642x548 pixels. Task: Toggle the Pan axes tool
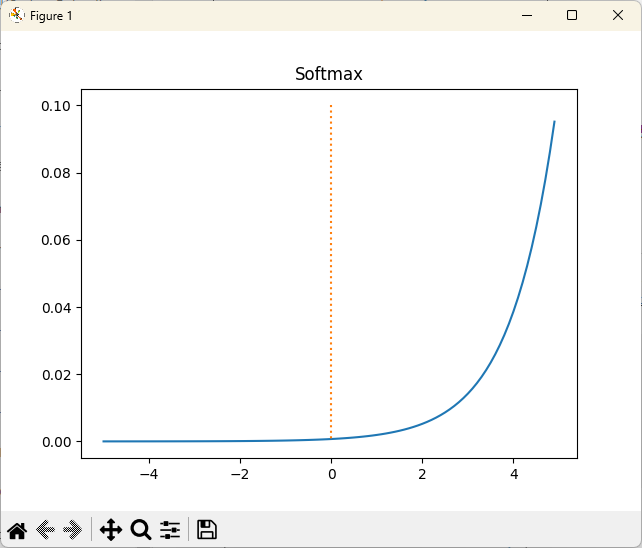tap(111, 530)
